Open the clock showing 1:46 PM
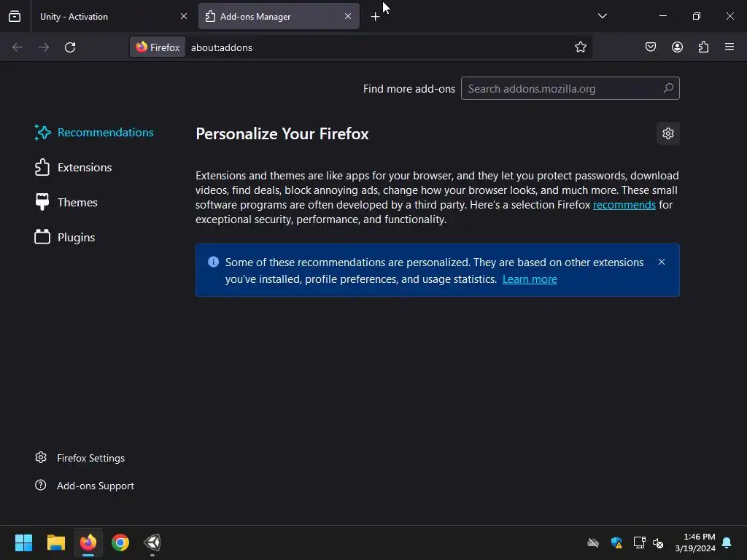 [695, 542]
